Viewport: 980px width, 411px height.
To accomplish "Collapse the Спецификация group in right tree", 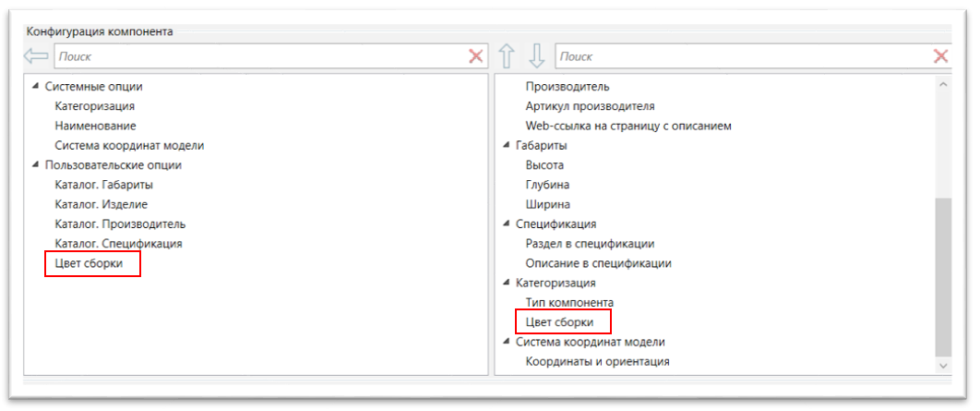I will pos(506,224).
